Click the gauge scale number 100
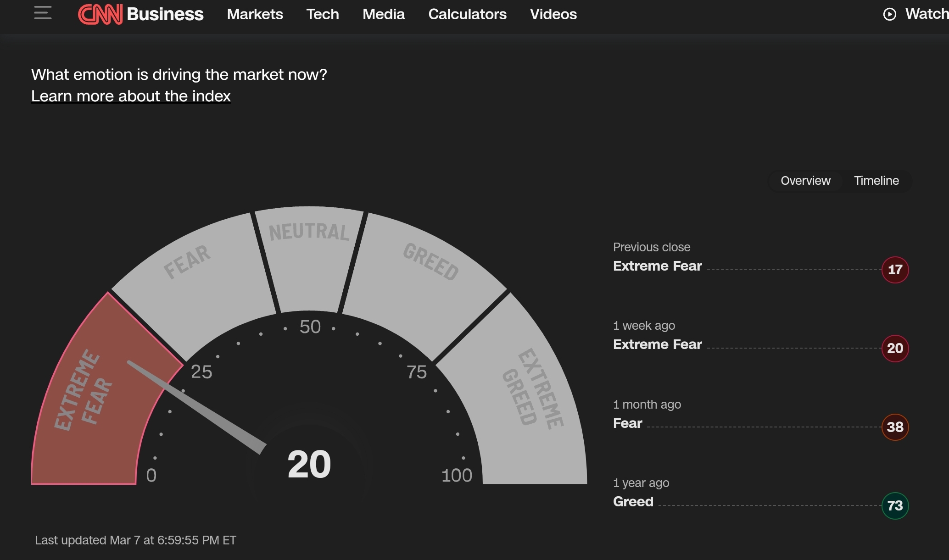This screenshot has width=949, height=560. click(457, 476)
